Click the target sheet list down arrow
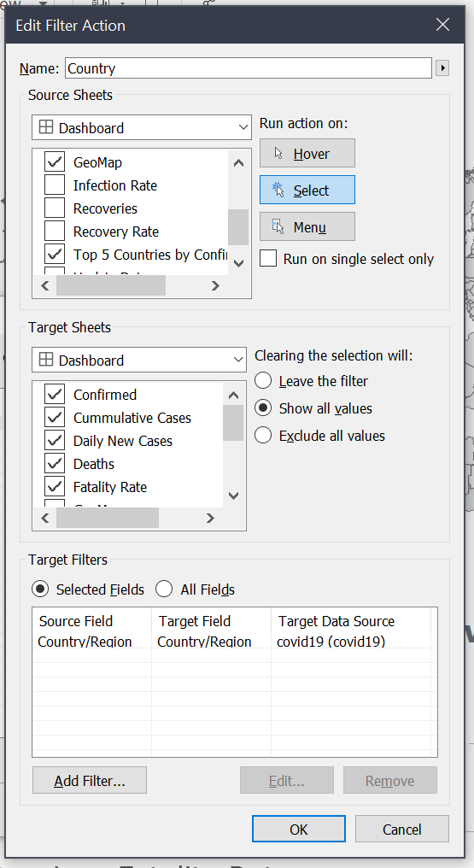 [233, 496]
